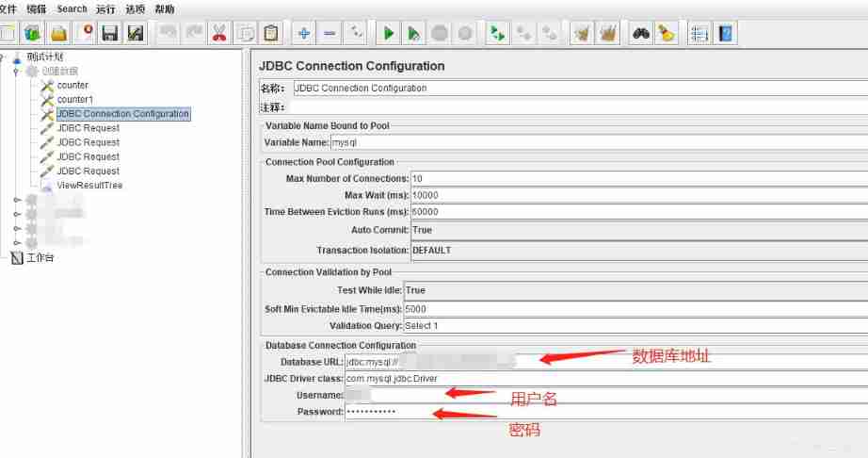Screen dimensions: 868x458
Task: Start test with no pauses icon
Action: click(x=413, y=33)
